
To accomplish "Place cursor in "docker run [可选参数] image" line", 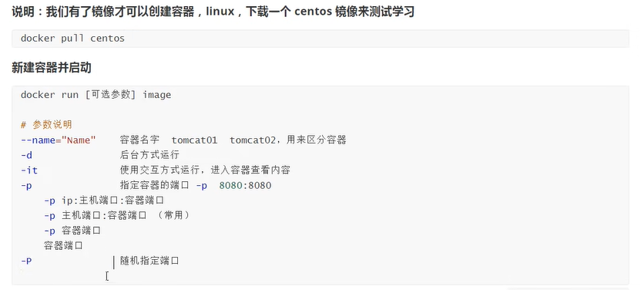I will click(x=96, y=95).
